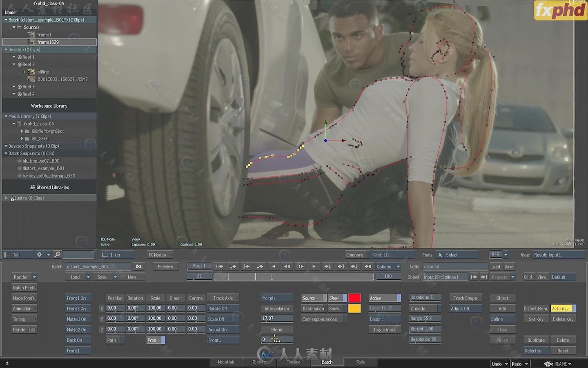Expand the Lustre library
This screenshot has height=368, width=588.
[x=6, y=198]
